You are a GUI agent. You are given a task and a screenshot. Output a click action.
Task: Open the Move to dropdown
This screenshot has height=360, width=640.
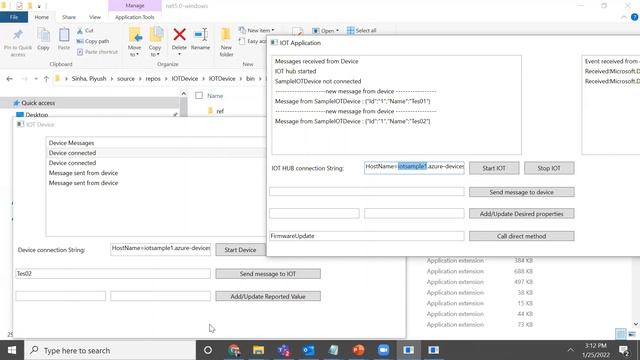coord(134,42)
